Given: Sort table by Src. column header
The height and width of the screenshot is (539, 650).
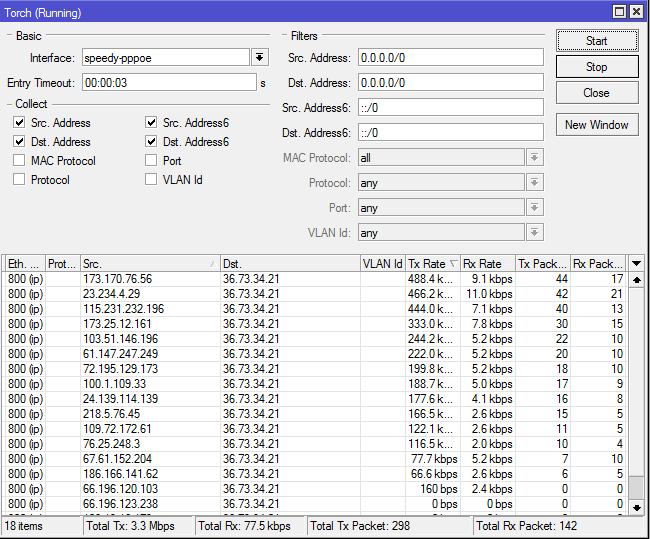Looking at the screenshot, I should (x=149, y=263).
